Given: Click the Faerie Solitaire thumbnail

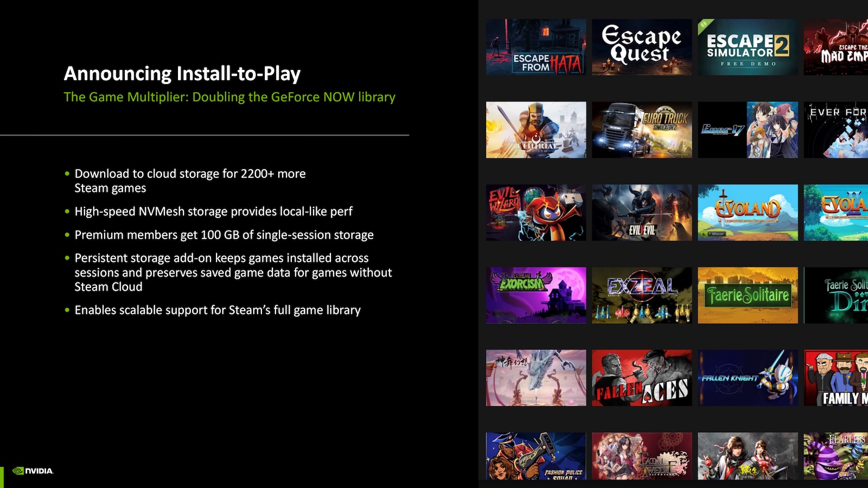Looking at the screenshot, I should pos(746,295).
